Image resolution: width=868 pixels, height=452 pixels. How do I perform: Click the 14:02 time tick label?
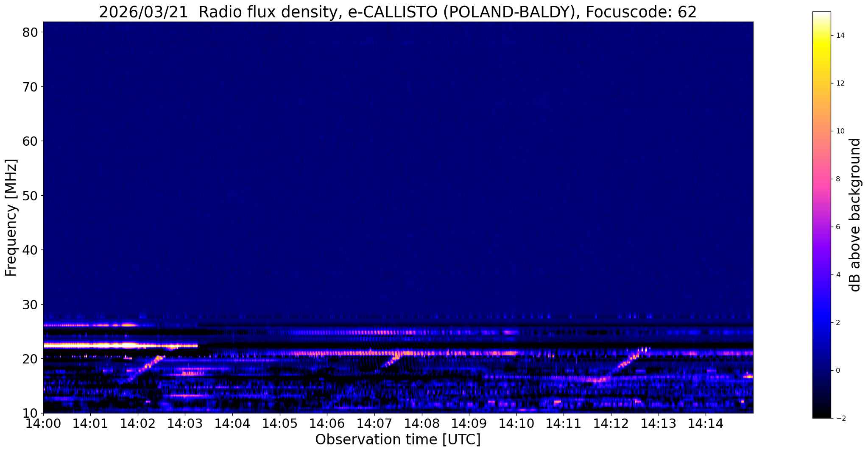pyautogui.click(x=138, y=423)
